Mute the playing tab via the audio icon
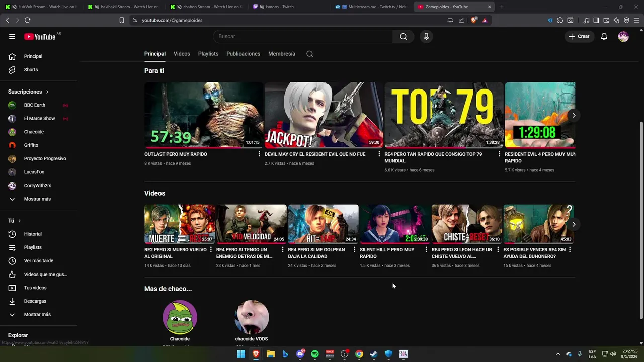644x362 pixels. (550, 20)
